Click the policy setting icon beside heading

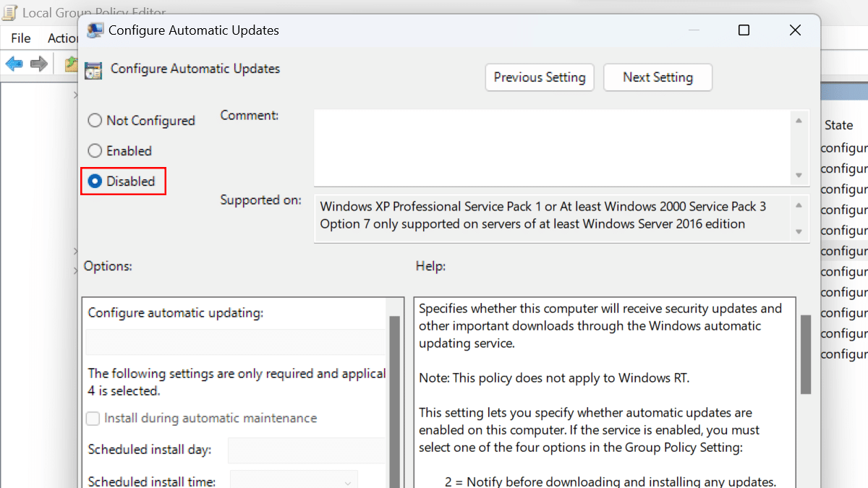point(93,70)
